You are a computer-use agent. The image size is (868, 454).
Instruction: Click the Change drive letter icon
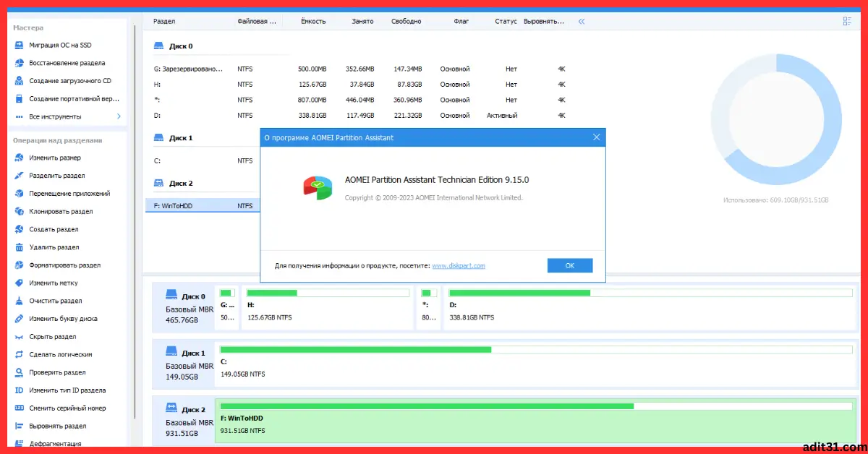(x=20, y=319)
